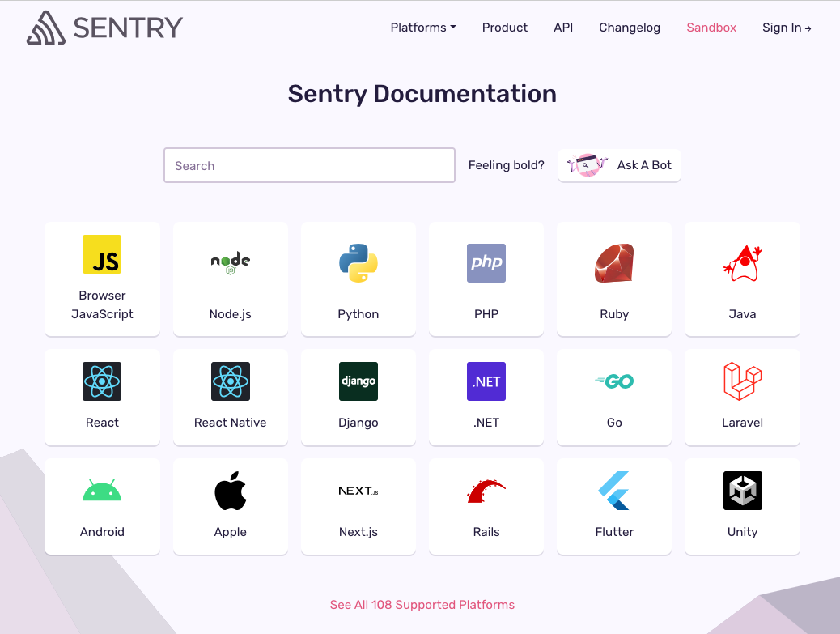Click the Flutter card label
The height and width of the screenshot is (634, 840).
pos(614,532)
